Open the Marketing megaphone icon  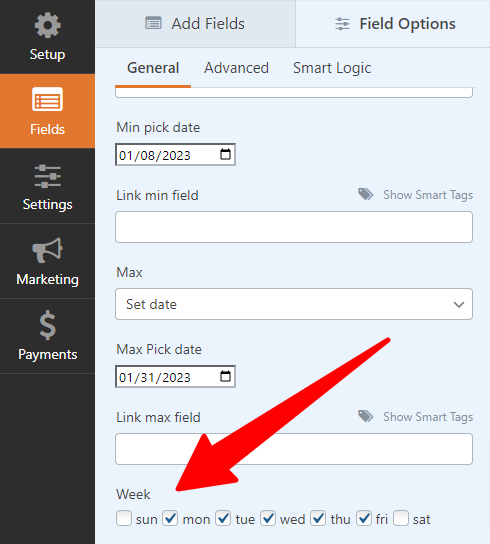click(48, 250)
